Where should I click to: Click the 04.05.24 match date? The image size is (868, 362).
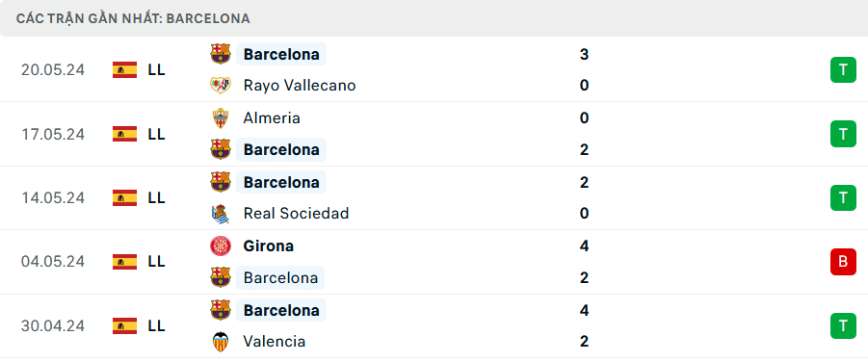53,262
